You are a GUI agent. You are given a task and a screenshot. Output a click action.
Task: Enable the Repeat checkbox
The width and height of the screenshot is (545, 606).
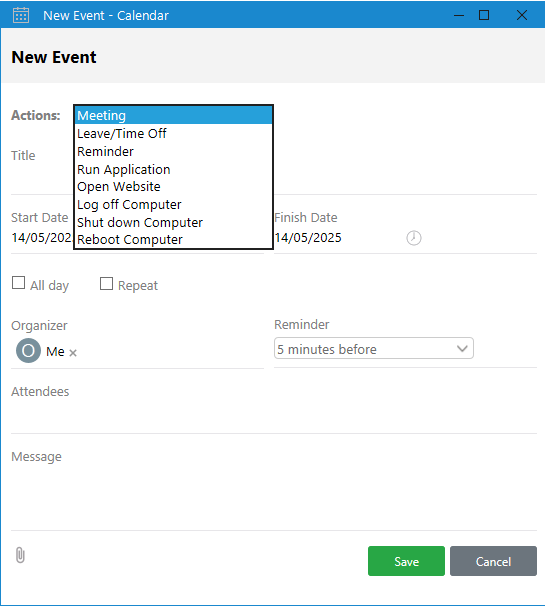pyautogui.click(x=106, y=283)
